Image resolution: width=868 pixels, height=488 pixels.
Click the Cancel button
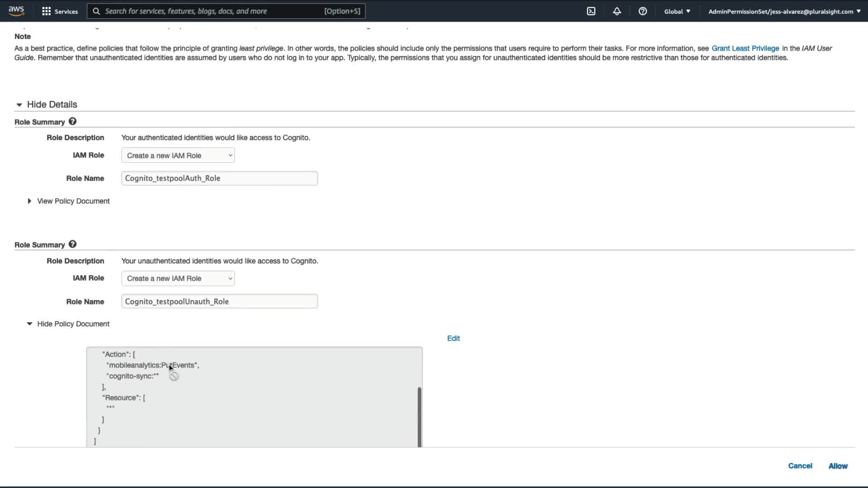coord(800,466)
